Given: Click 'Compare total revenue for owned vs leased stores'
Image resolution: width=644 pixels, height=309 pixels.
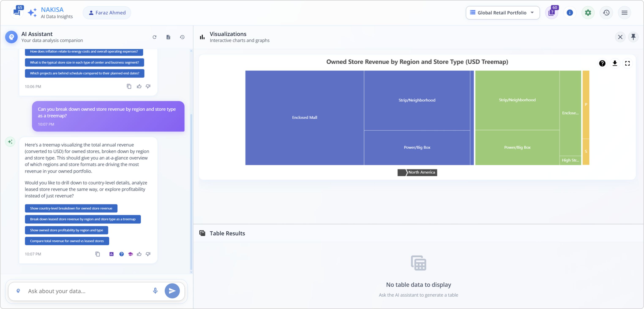Looking at the screenshot, I should click(x=67, y=241).
